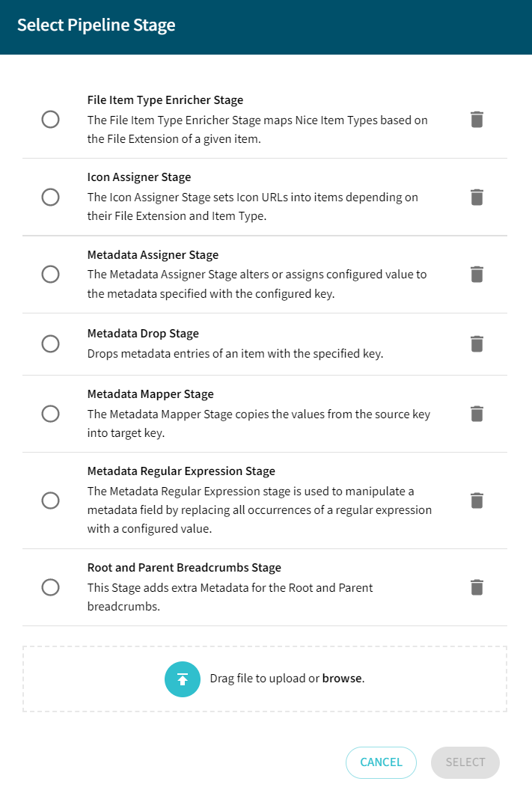Select the File Item Type Enricher Stage radio button
This screenshot has height=811, width=532.
(x=50, y=120)
